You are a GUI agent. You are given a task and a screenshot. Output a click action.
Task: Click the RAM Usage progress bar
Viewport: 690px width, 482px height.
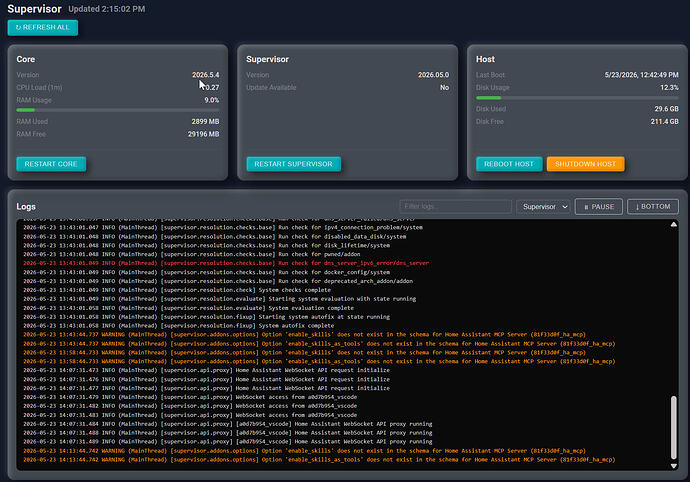(117, 110)
